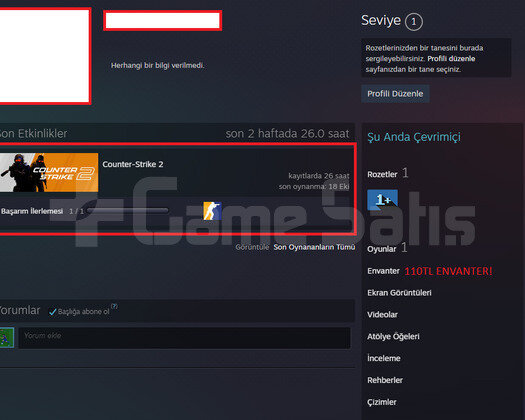Open the İnceleme link
Viewport: 525px width, 420px height.
tap(384, 358)
